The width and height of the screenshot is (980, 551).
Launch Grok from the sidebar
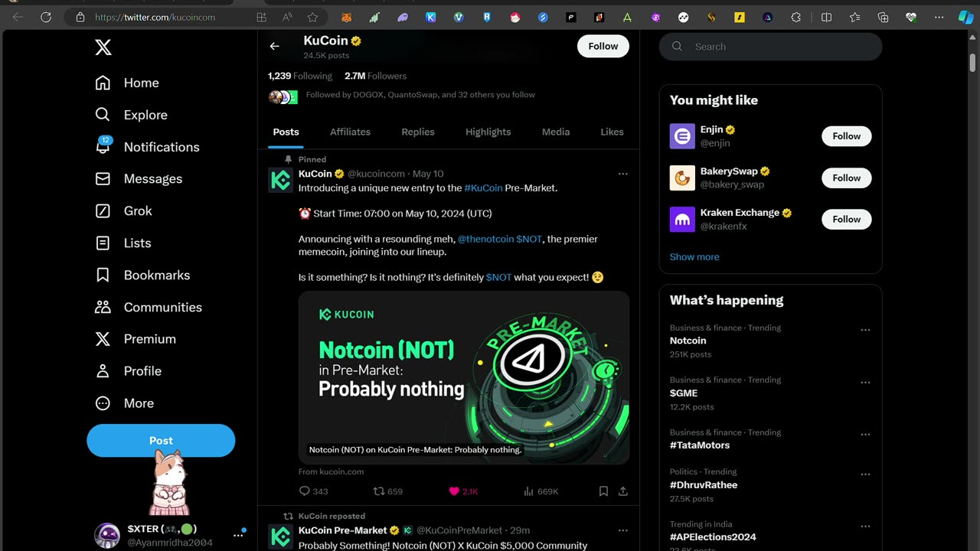123,210
